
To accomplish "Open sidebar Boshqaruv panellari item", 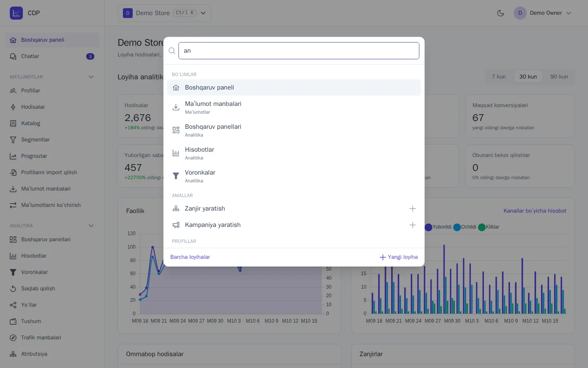I will pyautogui.click(x=52, y=240).
